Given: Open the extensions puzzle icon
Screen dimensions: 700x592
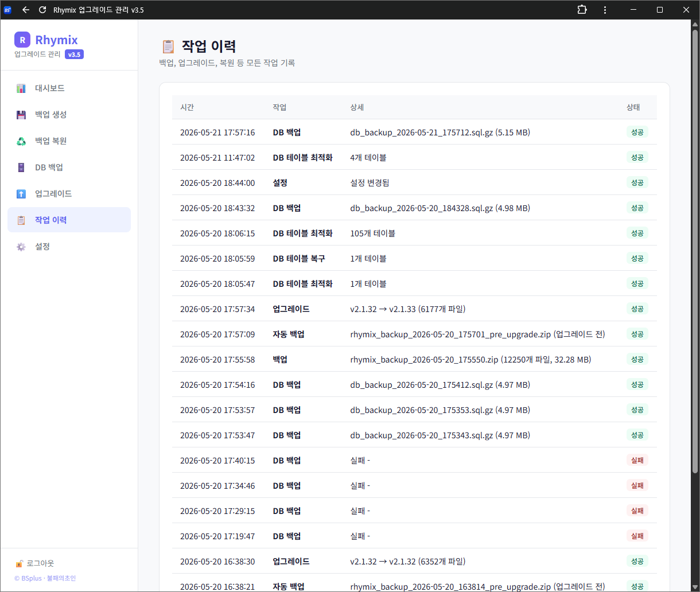Looking at the screenshot, I should (582, 10).
